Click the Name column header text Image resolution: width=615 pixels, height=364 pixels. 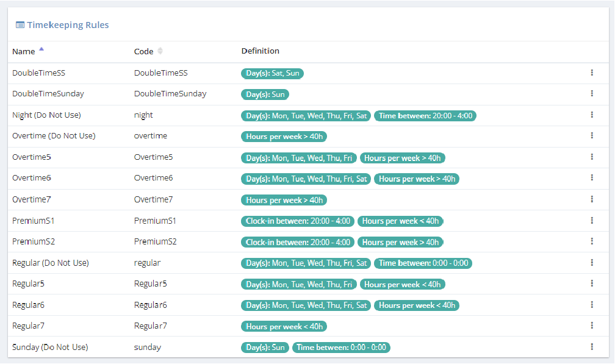click(24, 51)
